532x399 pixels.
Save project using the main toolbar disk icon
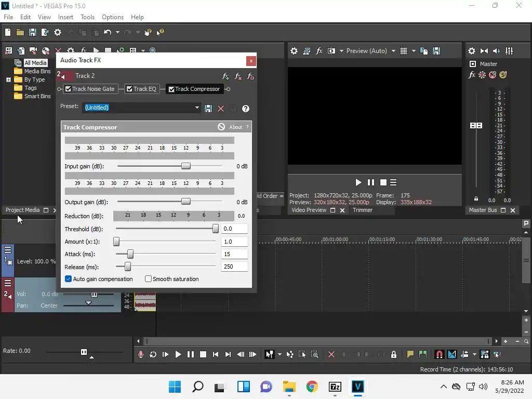[33, 32]
